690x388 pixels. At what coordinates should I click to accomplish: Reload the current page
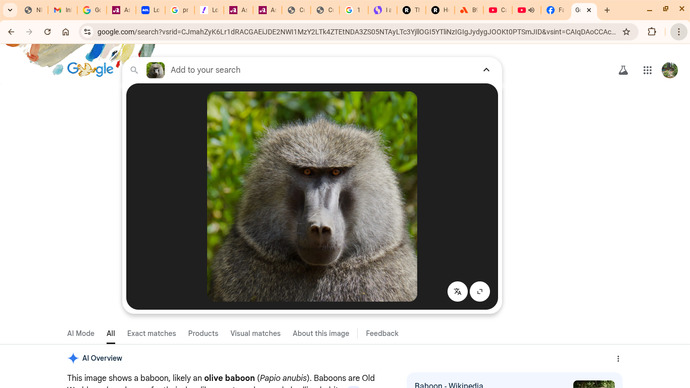[x=48, y=32]
